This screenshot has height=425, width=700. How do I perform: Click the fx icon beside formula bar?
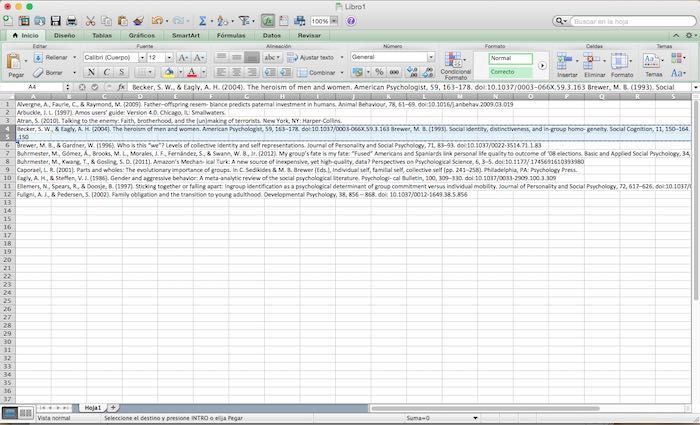[121, 87]
